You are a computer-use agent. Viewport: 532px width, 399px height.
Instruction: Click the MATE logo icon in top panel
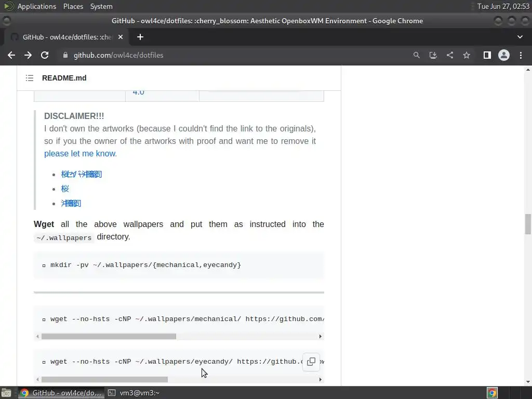[9, 6]
